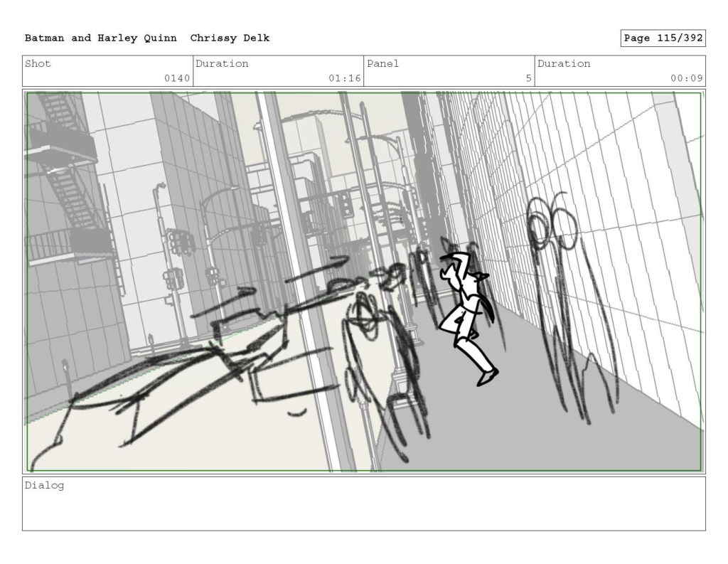Select the shot duration value "01:16"
The image size is (728, 564).
click(x=345, y=78)
